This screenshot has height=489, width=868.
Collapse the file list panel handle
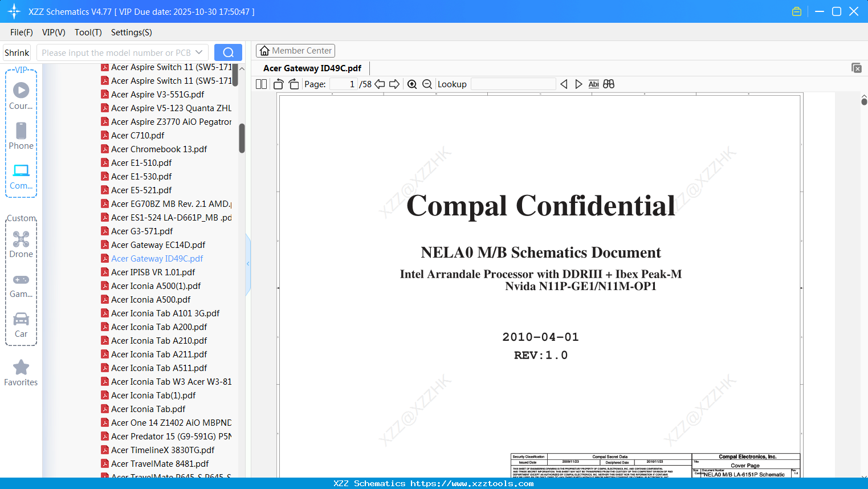point(248,264)
